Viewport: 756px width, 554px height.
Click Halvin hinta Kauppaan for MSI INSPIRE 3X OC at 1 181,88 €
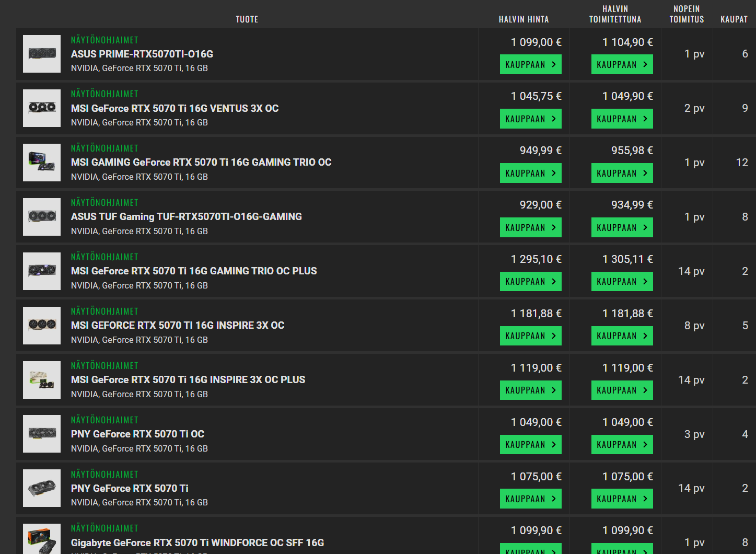point(531,336)
